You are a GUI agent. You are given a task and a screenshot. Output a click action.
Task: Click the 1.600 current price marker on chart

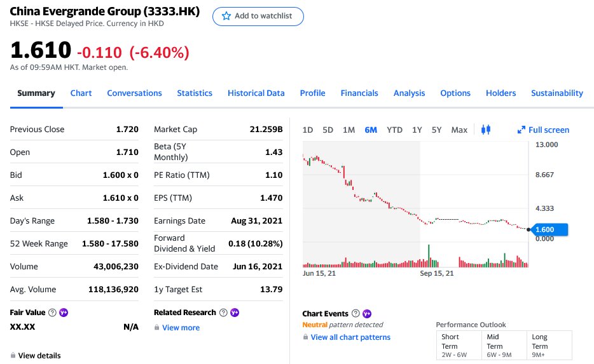(x=549, y=230)
